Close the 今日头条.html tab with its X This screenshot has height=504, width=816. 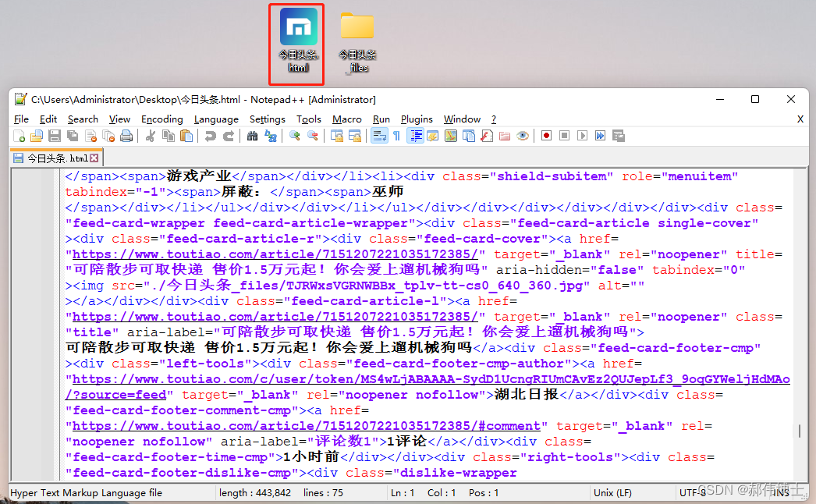pos(94,158)
